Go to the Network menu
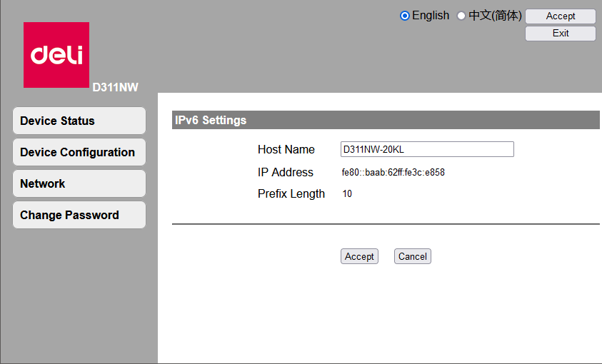The image size is (602, 364). pyautogui.click(x=79, y=183)
